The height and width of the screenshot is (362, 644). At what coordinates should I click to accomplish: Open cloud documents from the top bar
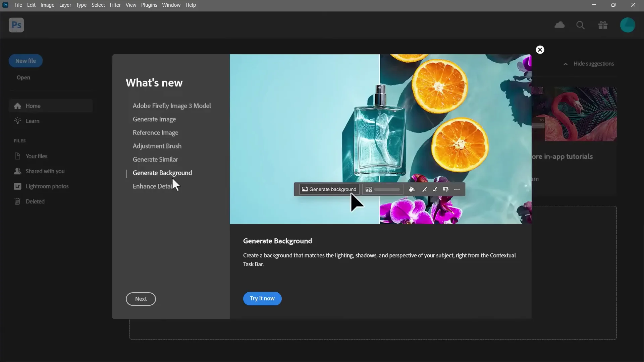click(x=559, y=25)
